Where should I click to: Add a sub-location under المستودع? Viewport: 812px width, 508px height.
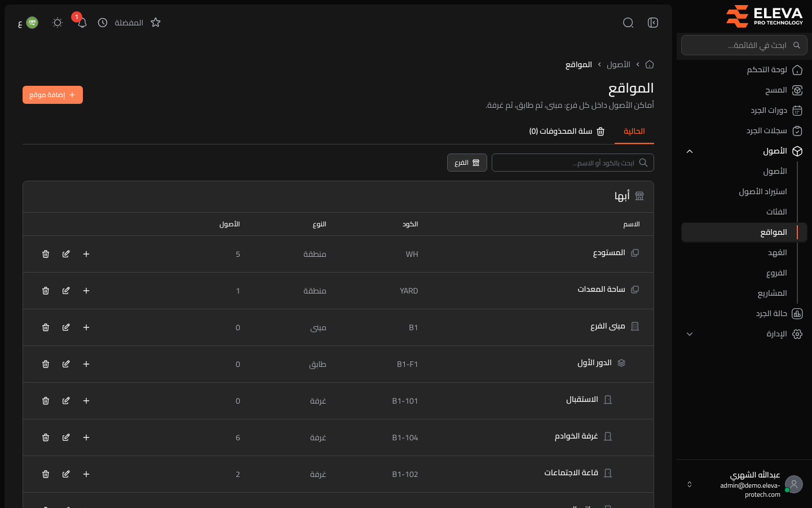pos(86,254)
